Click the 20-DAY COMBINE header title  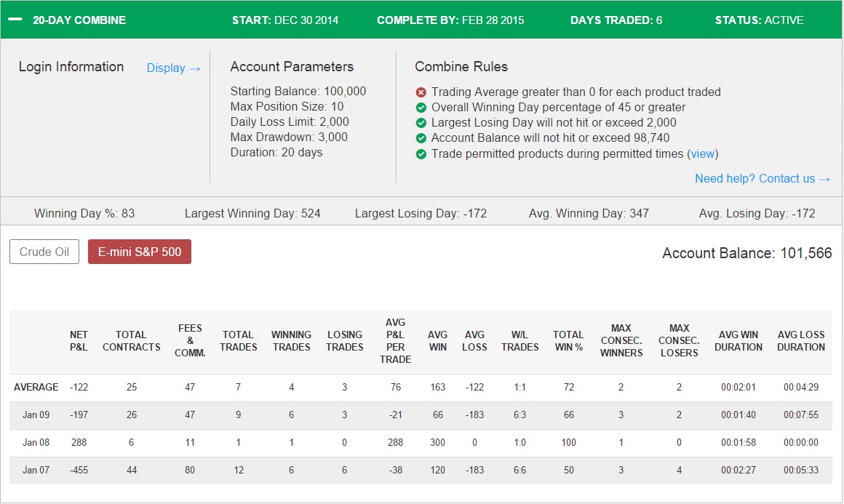coord(79,20)
